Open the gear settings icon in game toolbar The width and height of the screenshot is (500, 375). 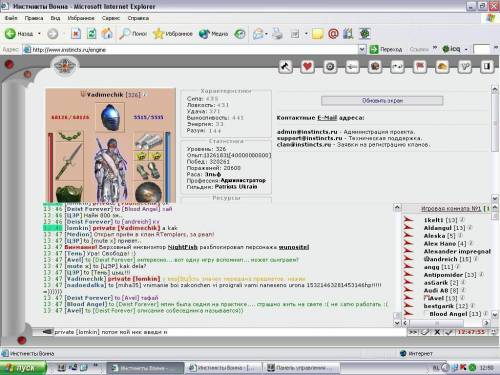[x=330, y=67]
